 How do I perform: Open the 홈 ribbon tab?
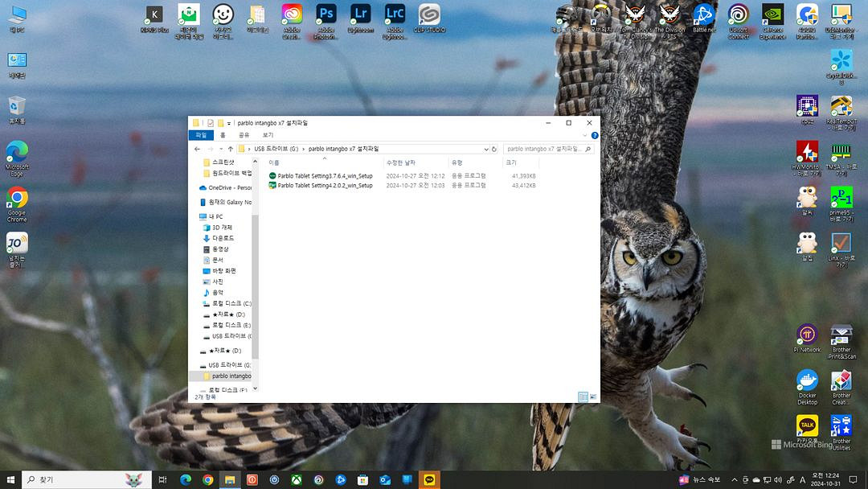point(223,135)
